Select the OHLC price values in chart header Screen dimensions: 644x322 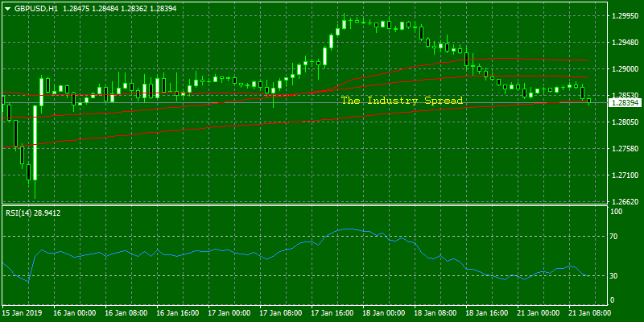tap(120, 8)
